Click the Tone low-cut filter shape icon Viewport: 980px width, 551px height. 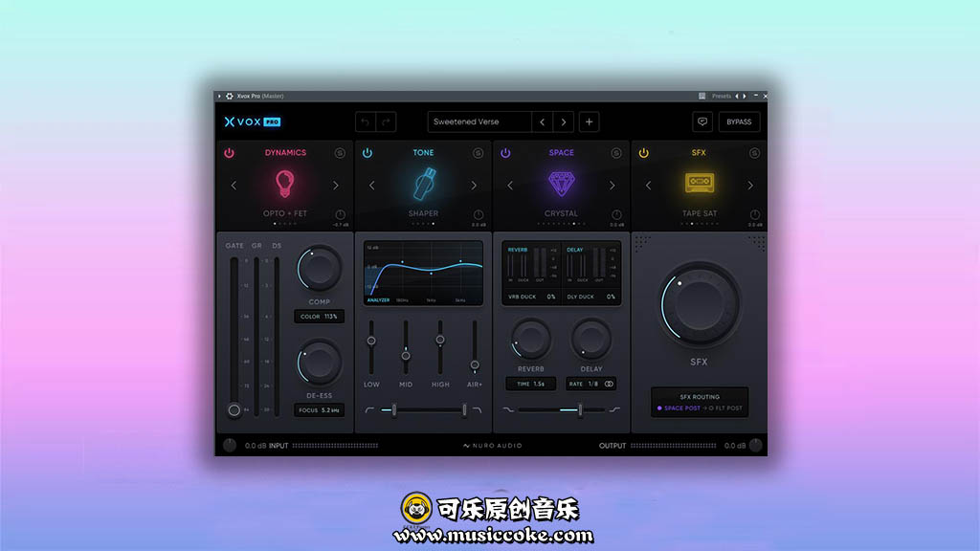click(369, 410)
